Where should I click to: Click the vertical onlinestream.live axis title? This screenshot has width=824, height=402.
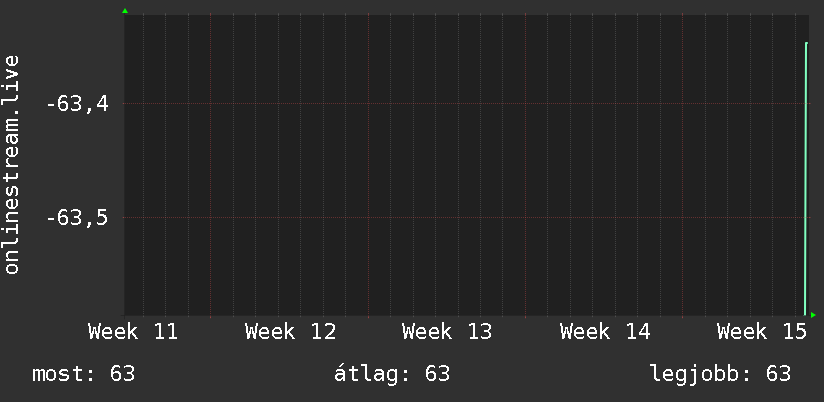point(12,165)
